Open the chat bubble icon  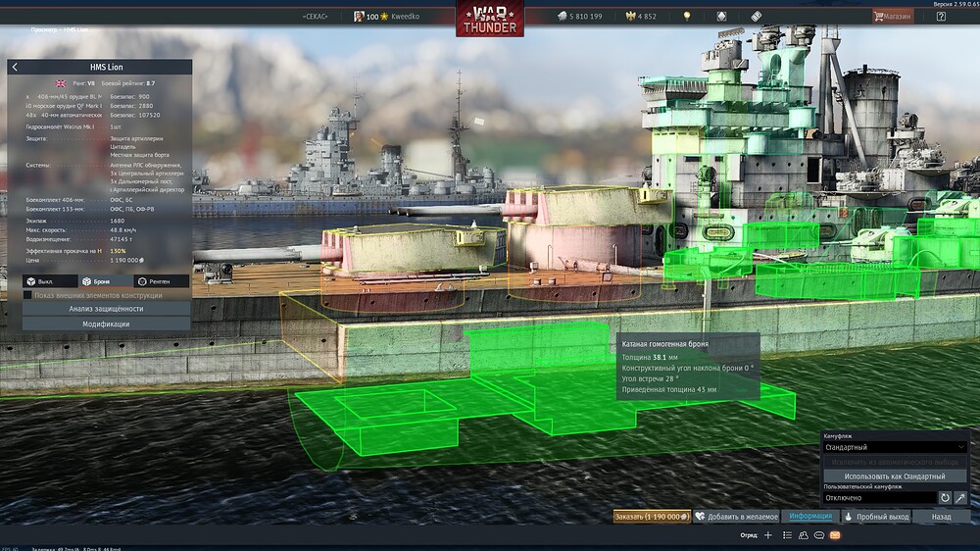point(818,535)
